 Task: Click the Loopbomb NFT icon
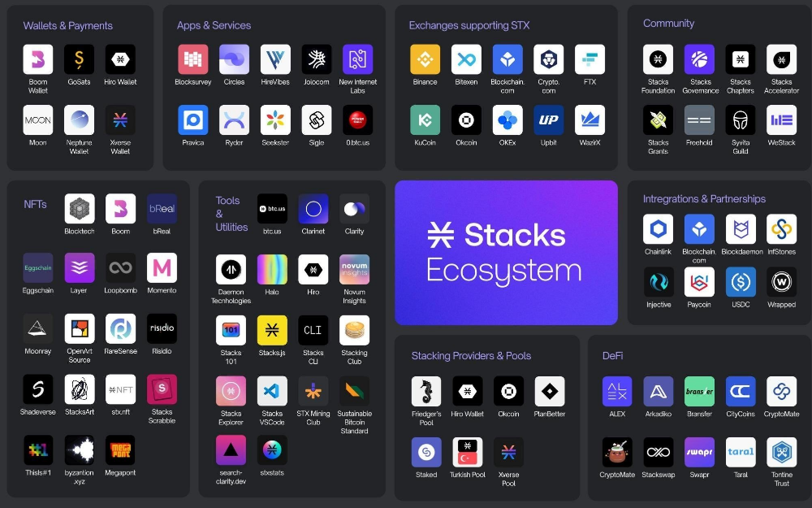120,268
